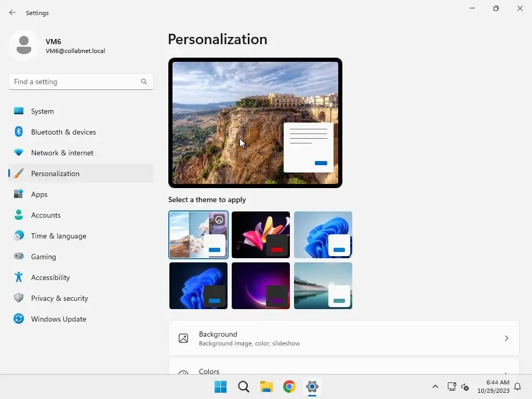Click the Network wifi icon in sidebar
This screenshot has height=399, width=532.
[x=19, y=153]
